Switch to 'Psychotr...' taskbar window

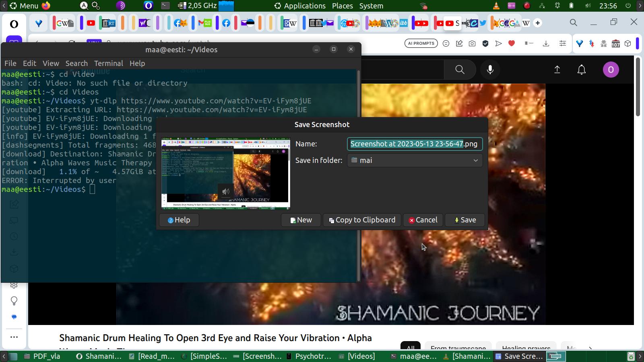pos(309,356)
